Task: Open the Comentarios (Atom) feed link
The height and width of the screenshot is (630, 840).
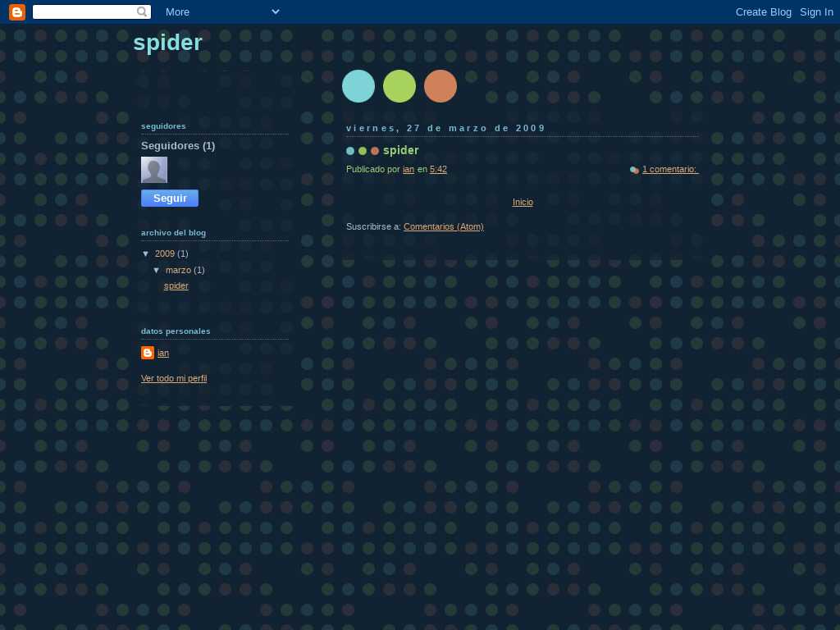Action: click(443, 226)
